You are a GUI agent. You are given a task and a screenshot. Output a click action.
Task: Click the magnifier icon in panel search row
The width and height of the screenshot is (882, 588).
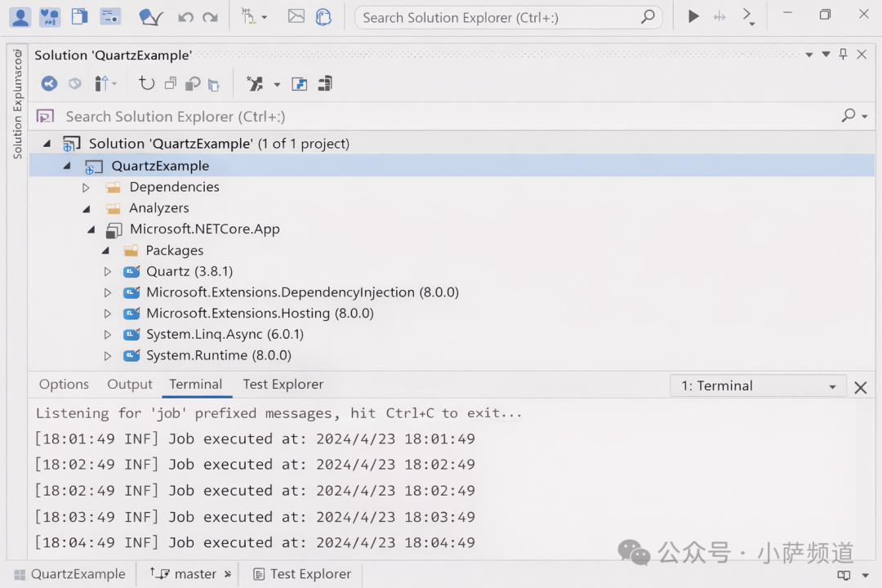point(849,115)
